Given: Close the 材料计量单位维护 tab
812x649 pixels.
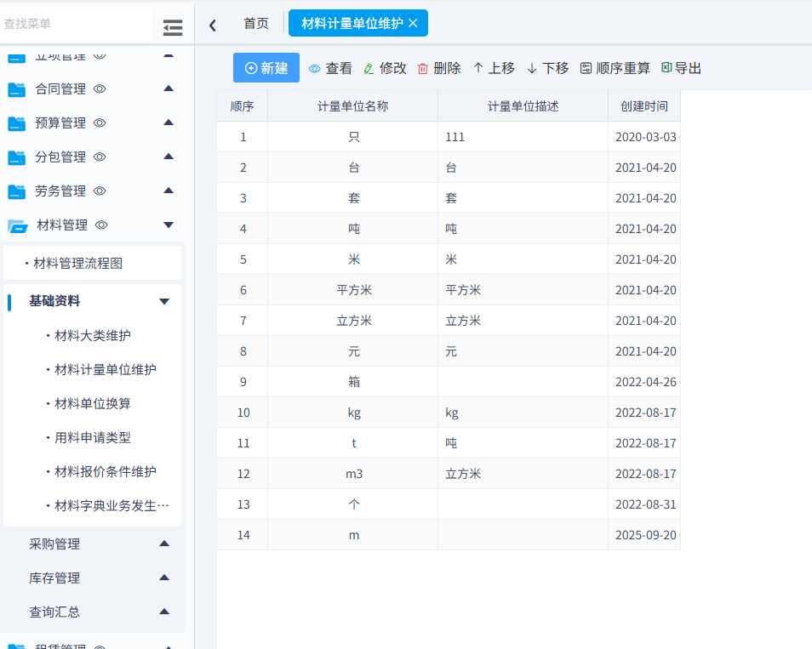Looking at the screenshot, I should click(413, 23).
